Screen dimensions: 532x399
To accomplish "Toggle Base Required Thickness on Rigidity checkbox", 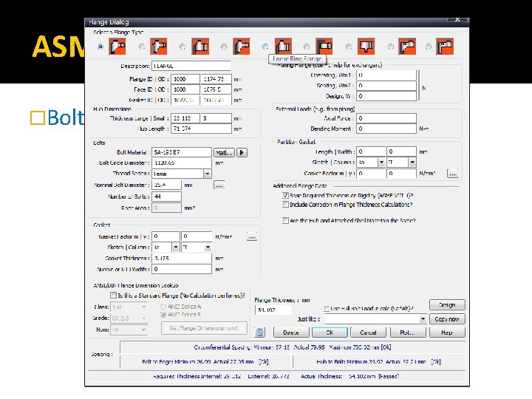I will click(x=285, y=195).
